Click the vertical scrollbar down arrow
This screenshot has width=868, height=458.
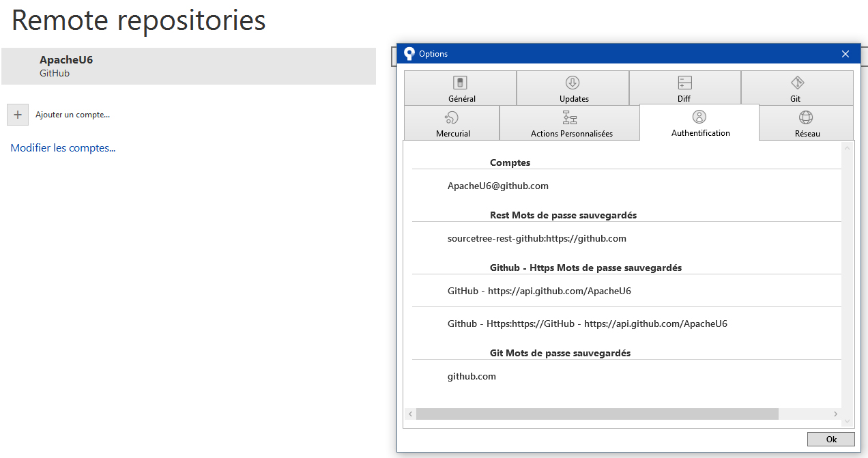coord(848,422)
